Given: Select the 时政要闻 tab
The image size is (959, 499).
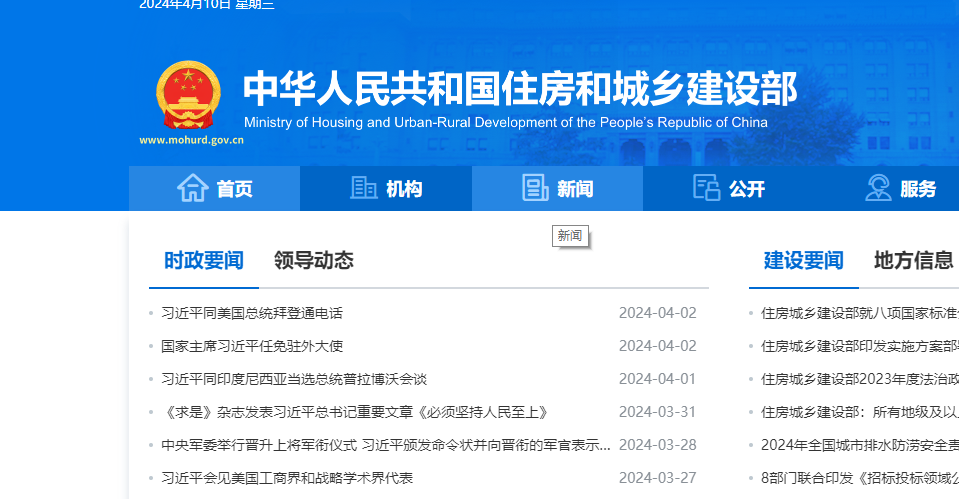Looking at the screenshot, I should point(204,261).
